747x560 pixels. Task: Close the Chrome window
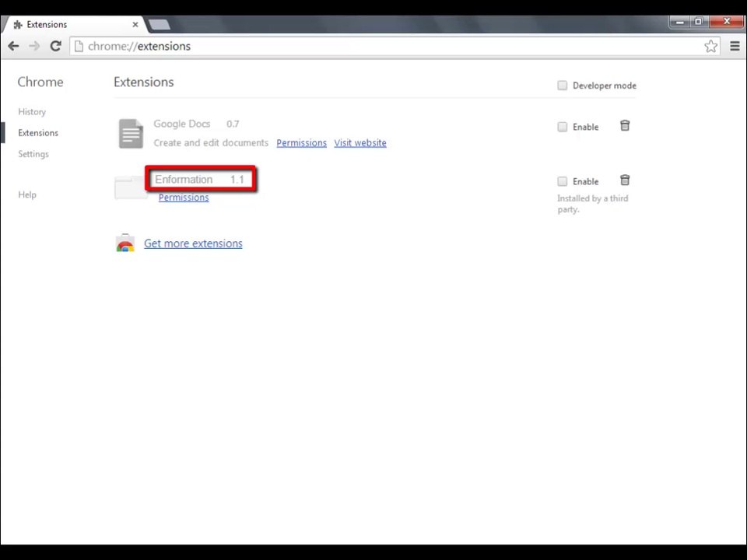[727, 22]
